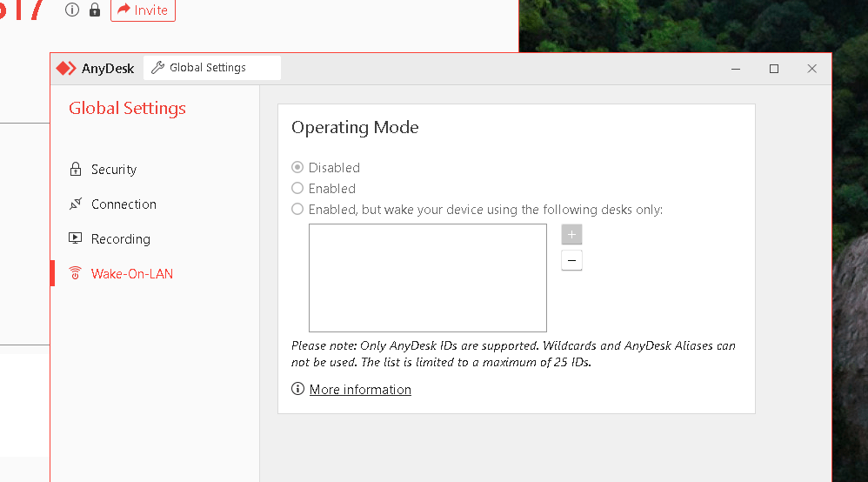Click the info circle icon near Invite

(x=72, y=10)
